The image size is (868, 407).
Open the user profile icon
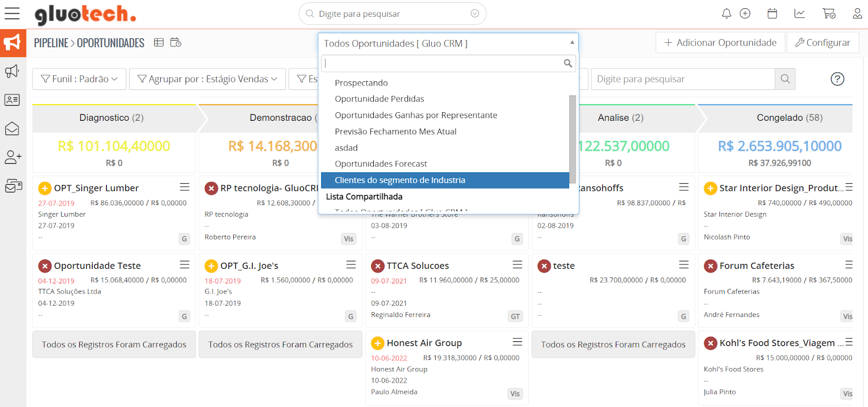(857, 14)
